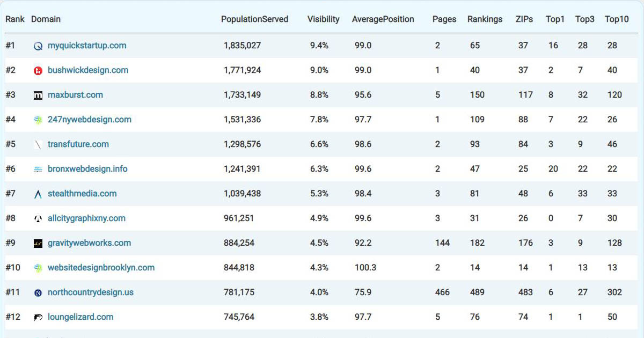Screen dimensions: 644x338
Task: Click the gravitywebworks.com dark favicon
Action: tap(38, 243)
